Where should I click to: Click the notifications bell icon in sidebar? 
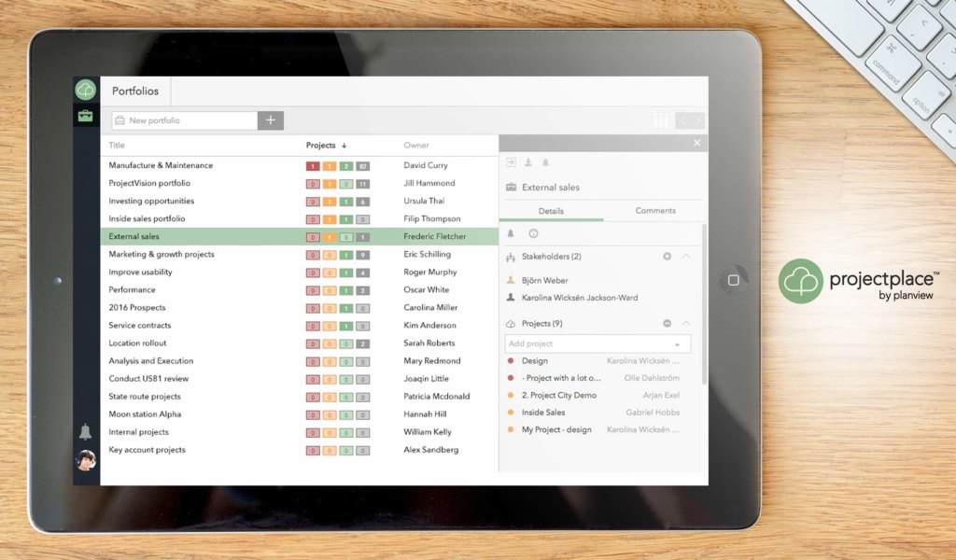click(x=85, y=429)
